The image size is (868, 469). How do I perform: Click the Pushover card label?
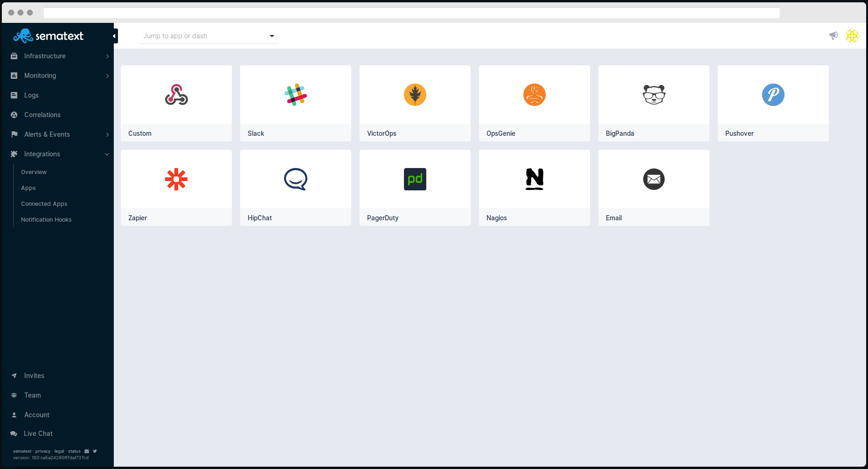pos(739,133)
